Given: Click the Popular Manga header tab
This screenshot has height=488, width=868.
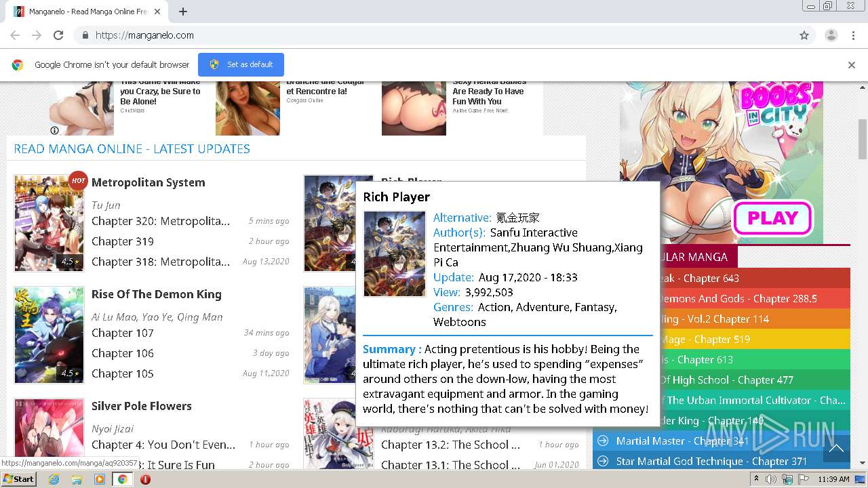Looking at the screenshot, I should [698, 257].
